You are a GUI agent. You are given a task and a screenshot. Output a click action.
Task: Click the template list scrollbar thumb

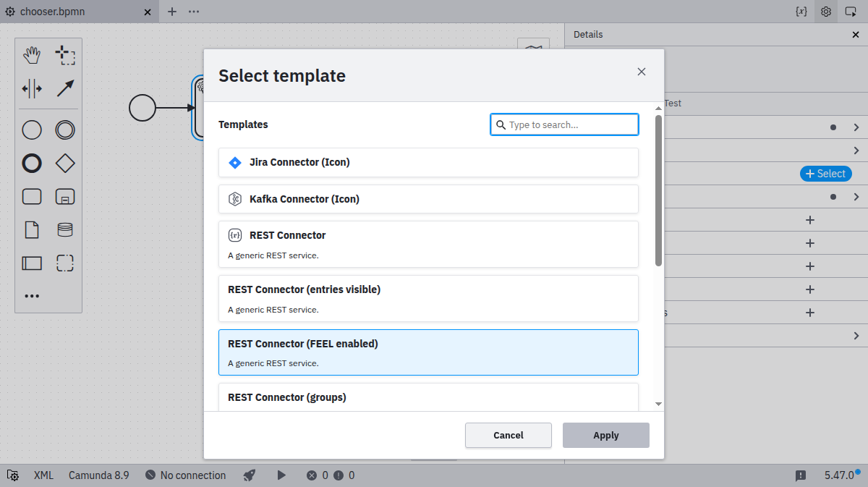coord(658,190)
